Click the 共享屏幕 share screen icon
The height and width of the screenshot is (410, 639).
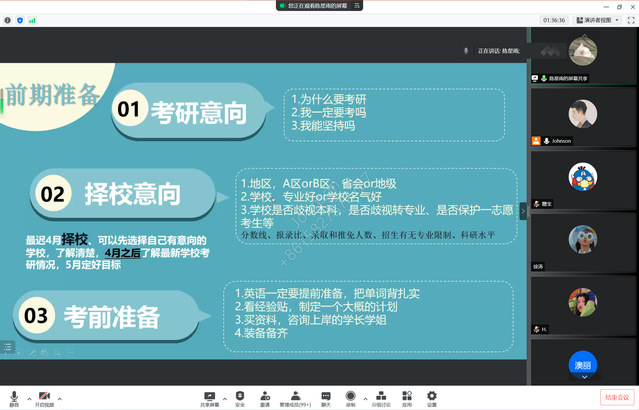coord(209,395)
